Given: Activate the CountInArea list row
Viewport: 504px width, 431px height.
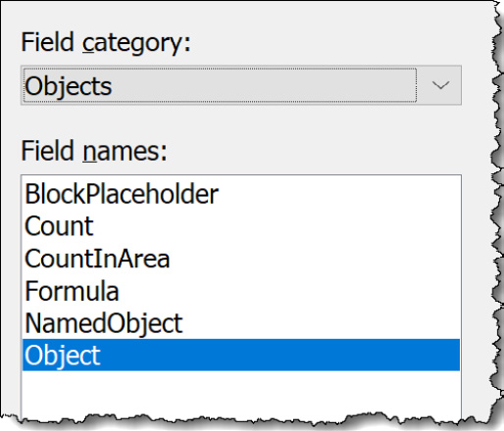Looking at the screenshot, I should (241, 259).
